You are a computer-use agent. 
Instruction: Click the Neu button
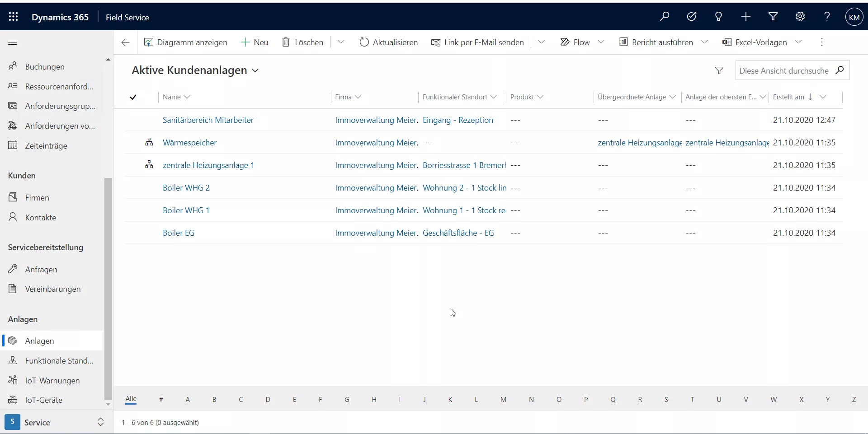255,42
